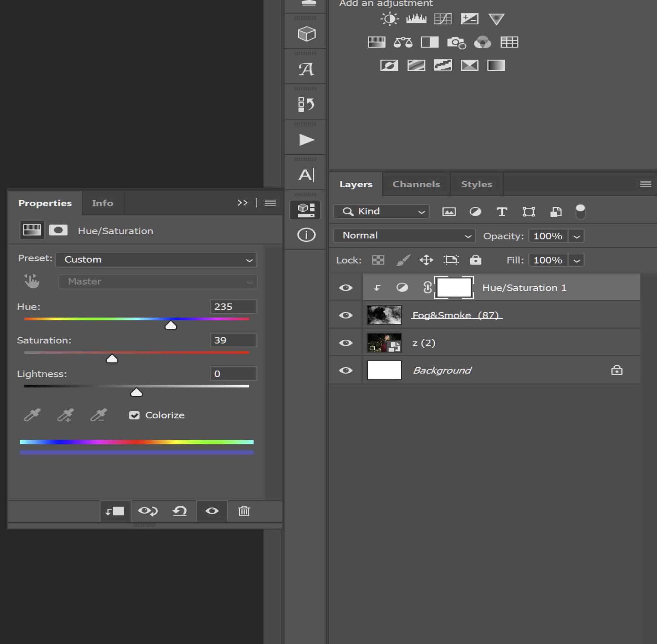Open the Properties panel menu
Image resolution: width=657 pixels, height=644 pixels.
click(x=270, y=203)
